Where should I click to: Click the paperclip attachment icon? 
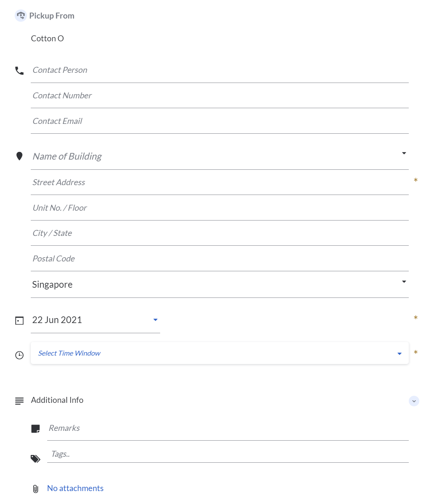coord(36,489)
